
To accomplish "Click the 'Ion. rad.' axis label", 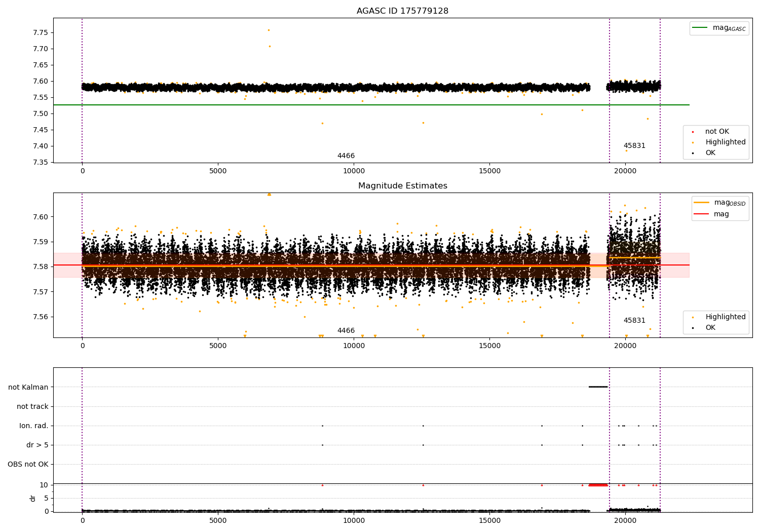I will click(x=34, y=426).
